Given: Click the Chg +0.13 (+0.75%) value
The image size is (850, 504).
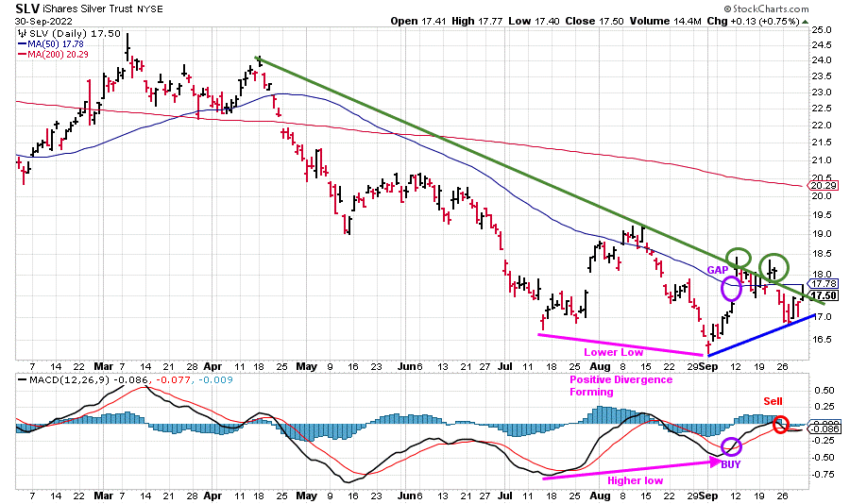Looking at the screenshot, I should click(x=753, y=21).
